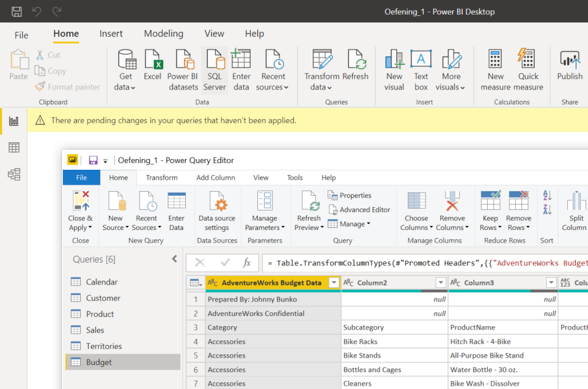
Task: Open Manage Parameters in Query Editor
Action: [x=265, y=211]
